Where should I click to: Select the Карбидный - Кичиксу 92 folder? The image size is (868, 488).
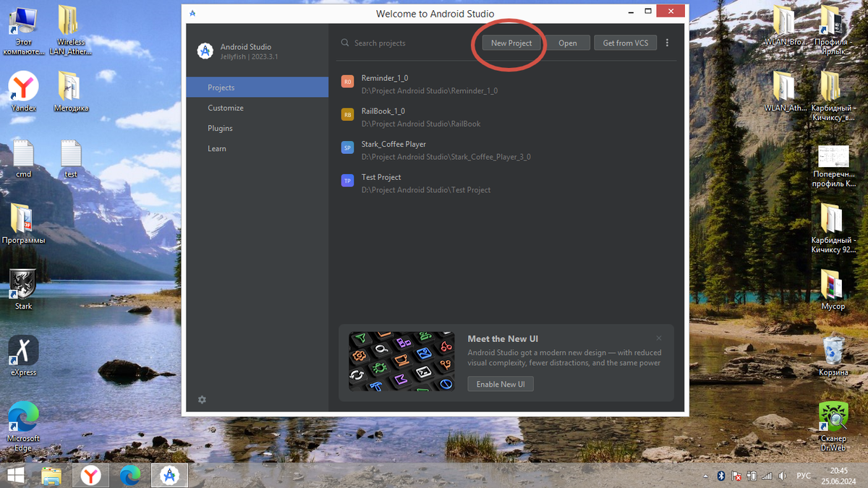834,228
